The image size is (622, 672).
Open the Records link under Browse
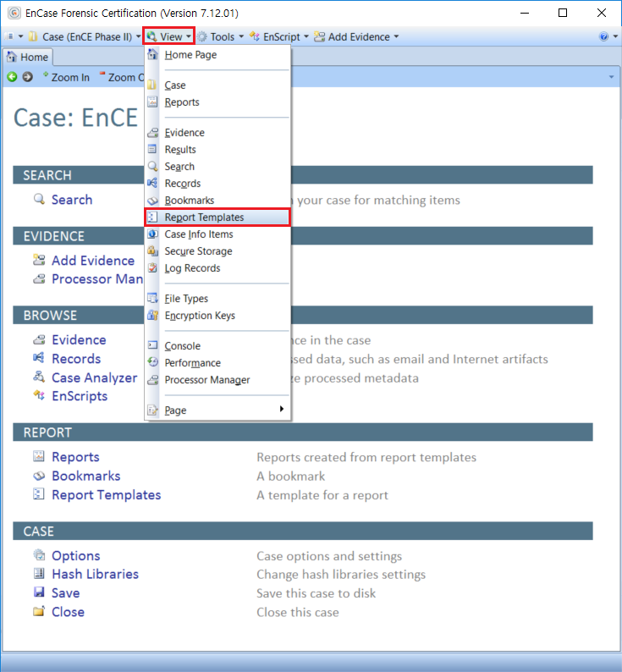[x=76, y=359]
